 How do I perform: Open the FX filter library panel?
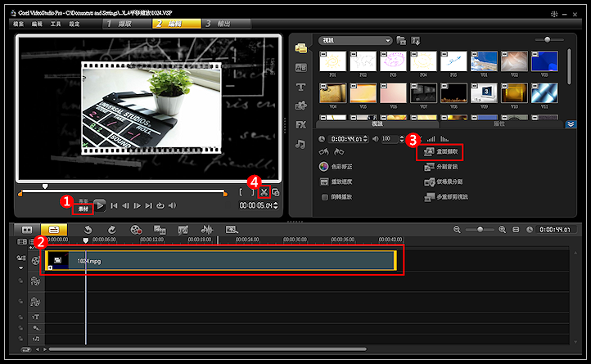300,124
